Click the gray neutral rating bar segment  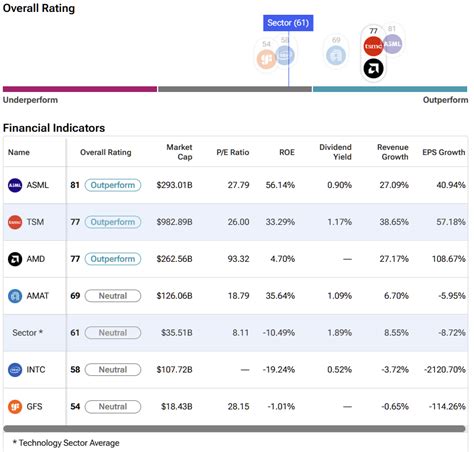235,89
